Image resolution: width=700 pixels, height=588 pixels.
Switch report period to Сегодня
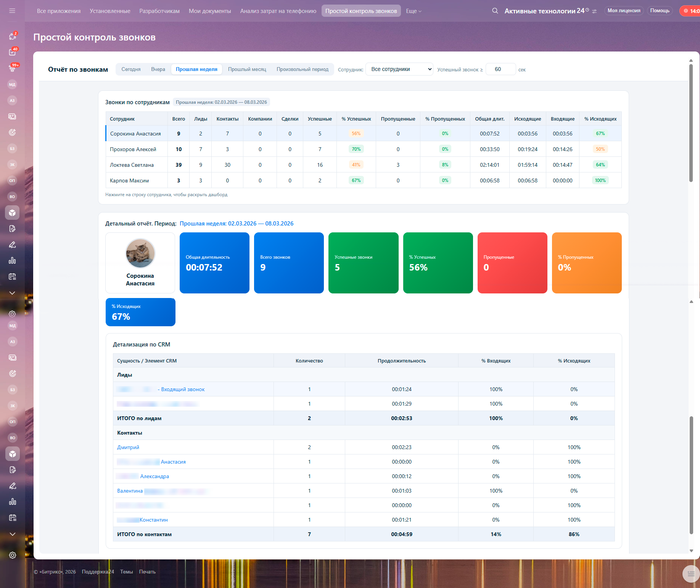click(x=131, y=69)
